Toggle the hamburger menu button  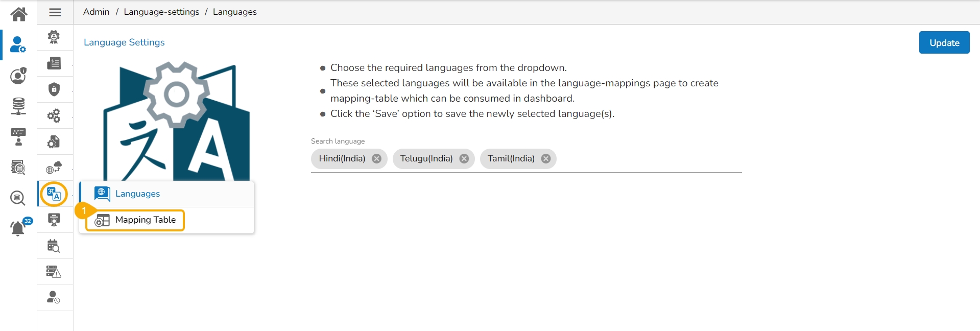pos(55,12)
